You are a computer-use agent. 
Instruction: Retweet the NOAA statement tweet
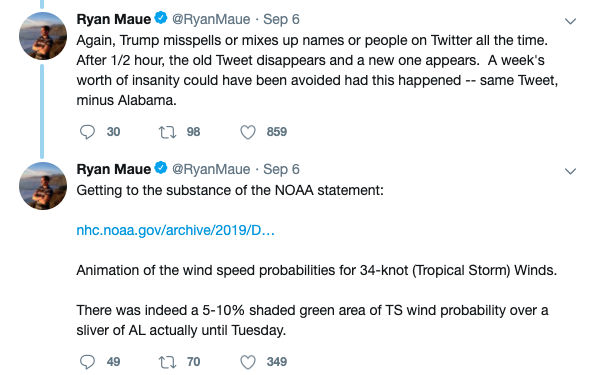[167, 362]
